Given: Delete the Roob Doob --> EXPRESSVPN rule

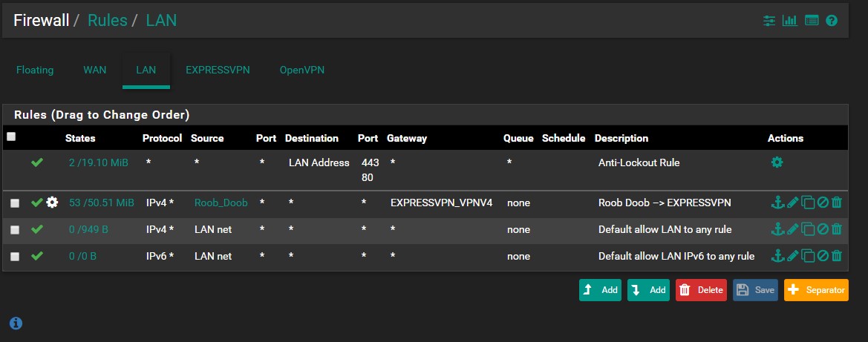Looking at the screenshot, I should click(837, 203).
